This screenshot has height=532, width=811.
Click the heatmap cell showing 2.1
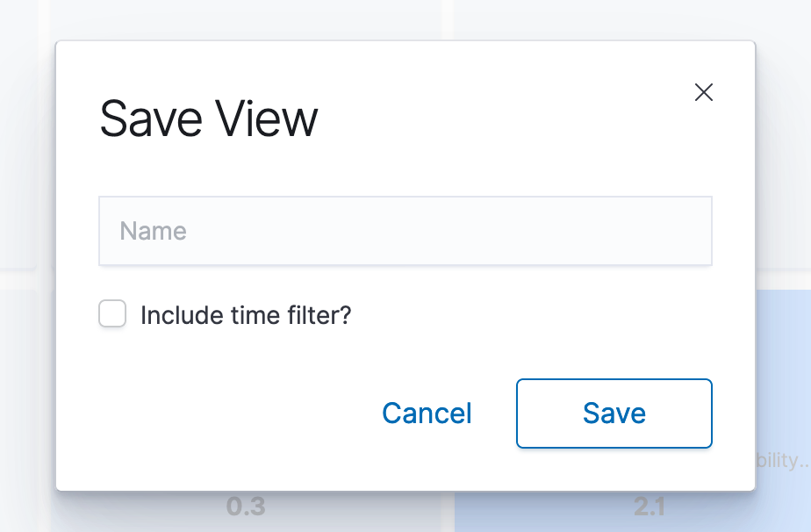point(648,507)
